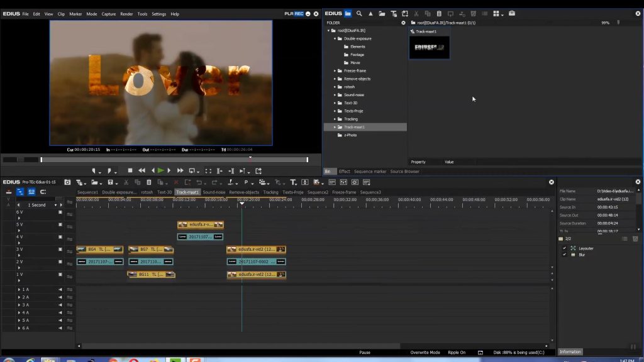Expand the 5 V track panel
Viewport: 644px width, 362px height.
[19, 231]
